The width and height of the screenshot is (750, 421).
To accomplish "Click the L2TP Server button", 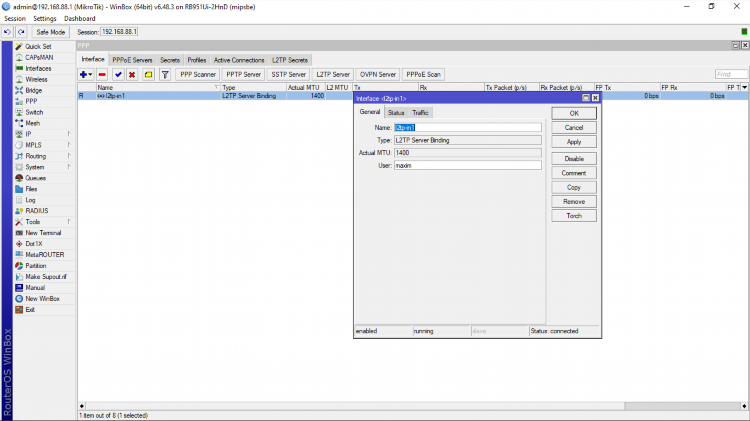I will click(x=333, y=75).
